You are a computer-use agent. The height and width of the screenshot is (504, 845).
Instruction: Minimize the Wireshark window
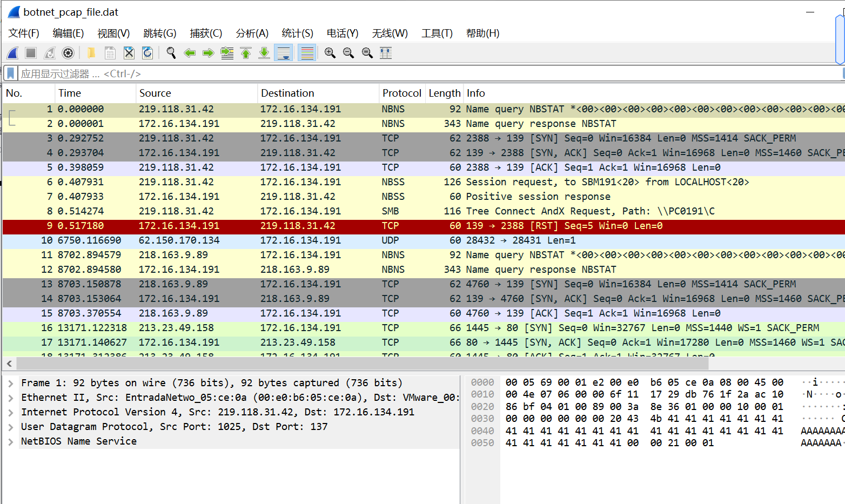[x=810, y=12]
